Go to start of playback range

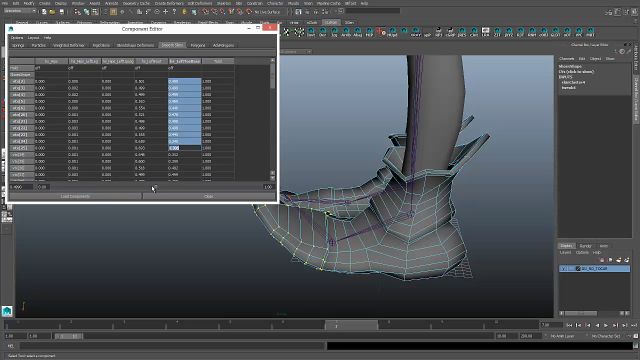pos(569,325)
